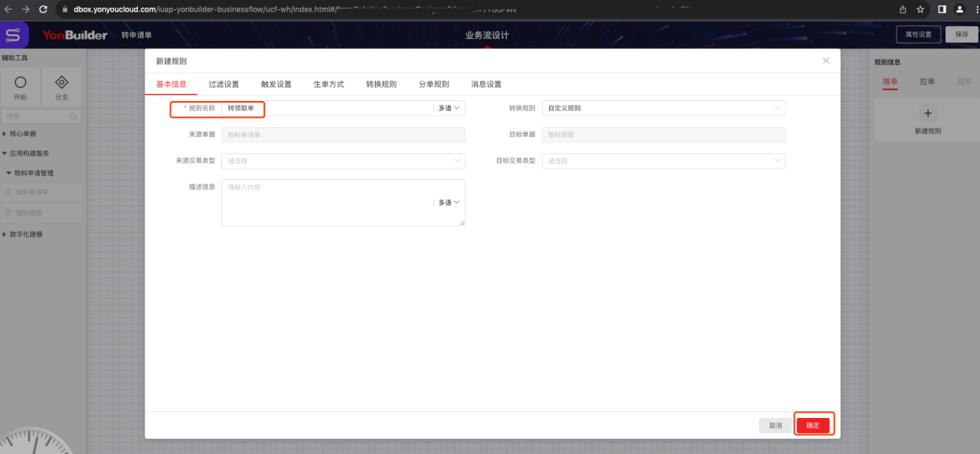
Task: Open the browser profile avatar icon
Action: [x=960, y=9]
